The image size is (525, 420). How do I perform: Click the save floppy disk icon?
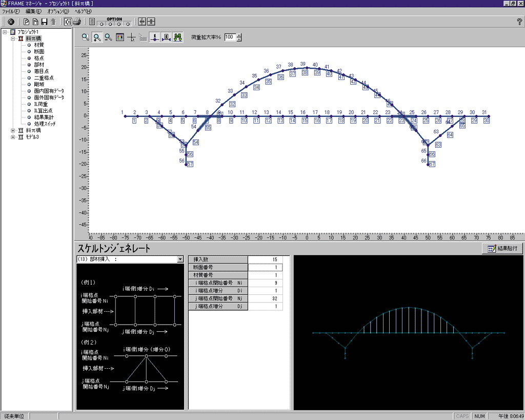[x=45, y=22]
